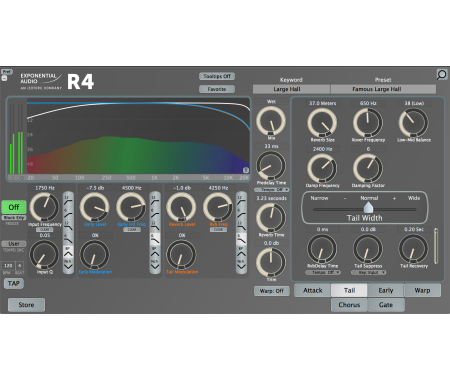Select early filter 12 dB low-cut shape

(155, 199)
